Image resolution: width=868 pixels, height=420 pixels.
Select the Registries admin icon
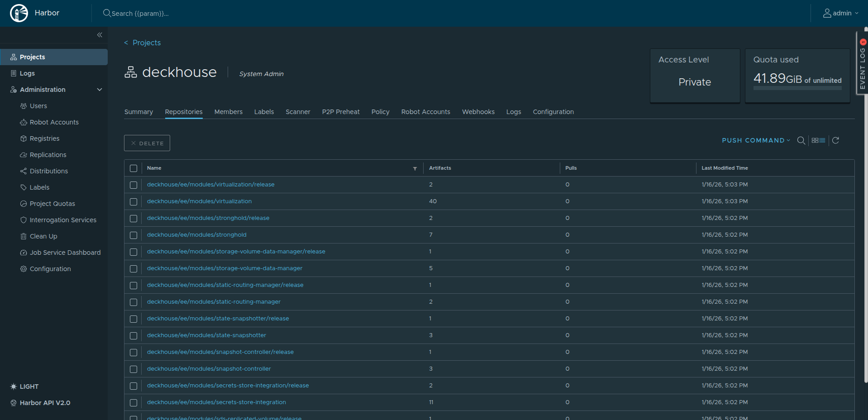(24, 138)
